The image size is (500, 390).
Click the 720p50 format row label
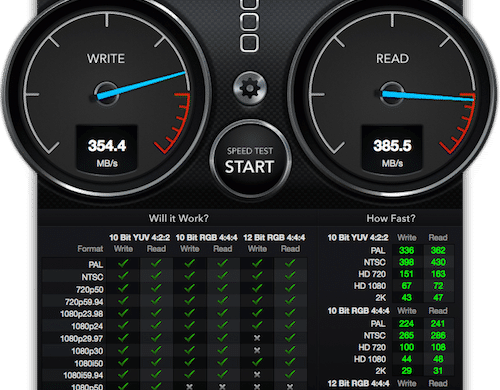(89, 290)
